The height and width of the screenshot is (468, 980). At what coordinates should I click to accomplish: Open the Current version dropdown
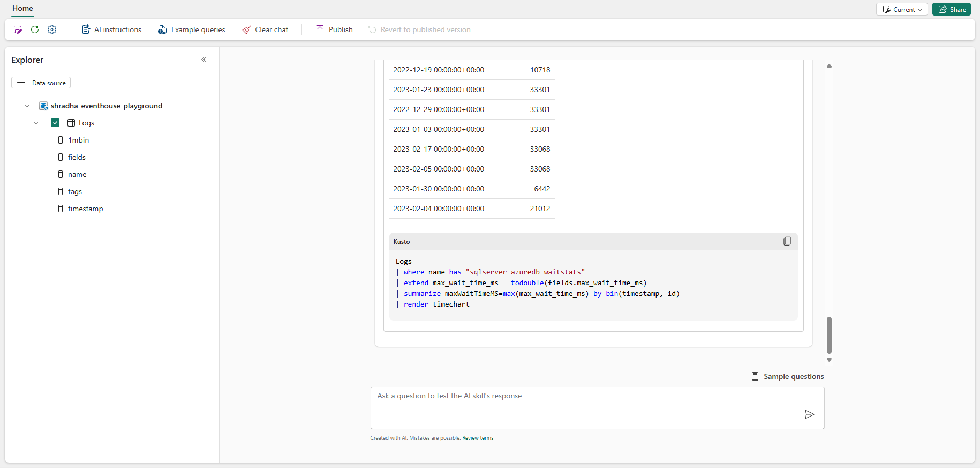coord(902,9)
